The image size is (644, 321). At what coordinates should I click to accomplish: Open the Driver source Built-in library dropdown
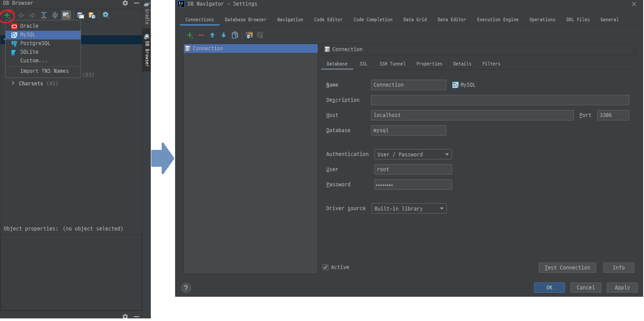[x=409, y=208]
